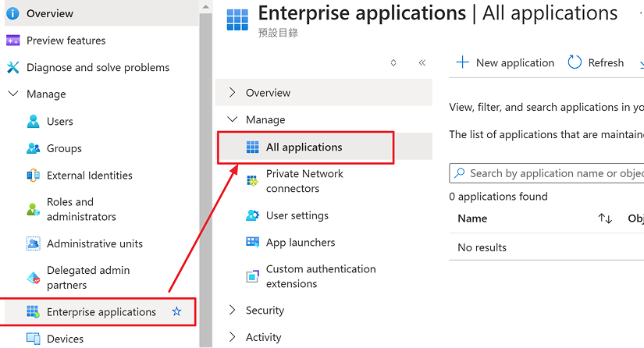Image resolution: width=644 pixels, height=348 pixels.
Task: Open Roles and administrators
Action: [81, 209]
